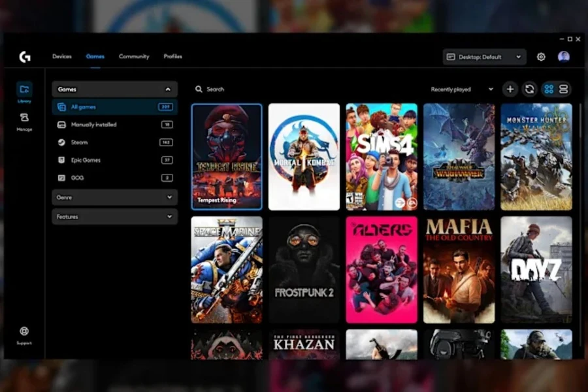Expand the Features filter
Screen dimensions: 588x392
115,217
